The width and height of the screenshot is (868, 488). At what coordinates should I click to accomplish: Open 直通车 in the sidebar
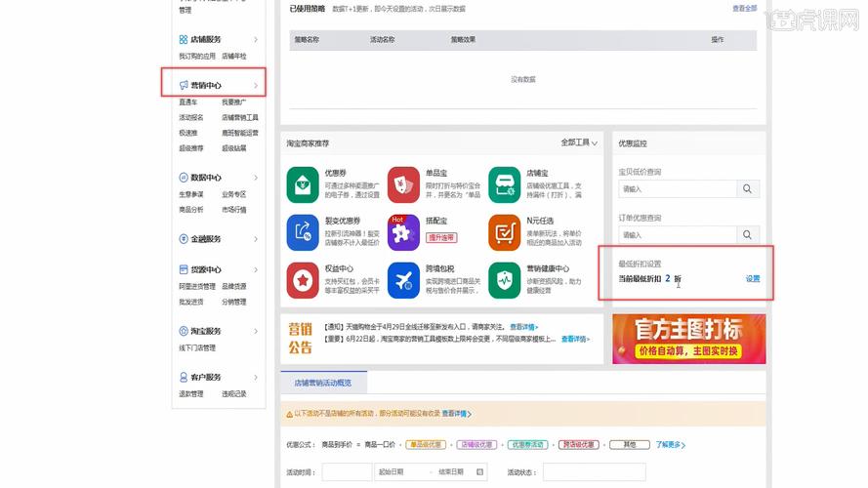188,102
